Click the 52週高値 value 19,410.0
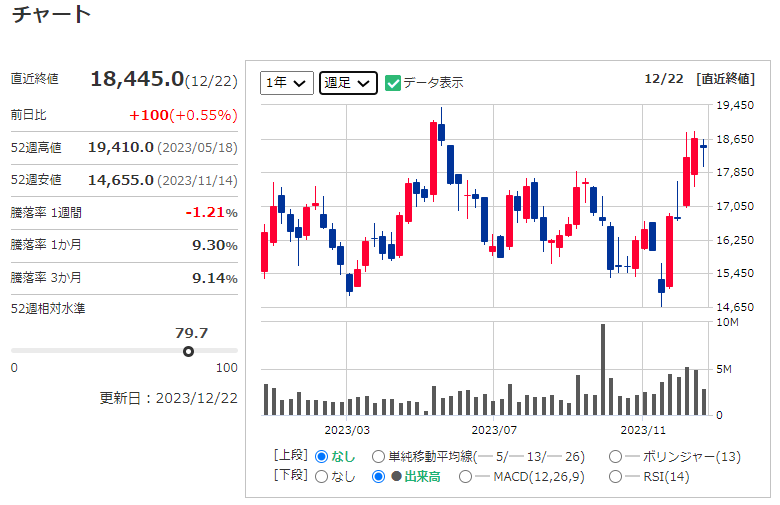The height and width of the screenshot is (505, 780). pos(121,147)
